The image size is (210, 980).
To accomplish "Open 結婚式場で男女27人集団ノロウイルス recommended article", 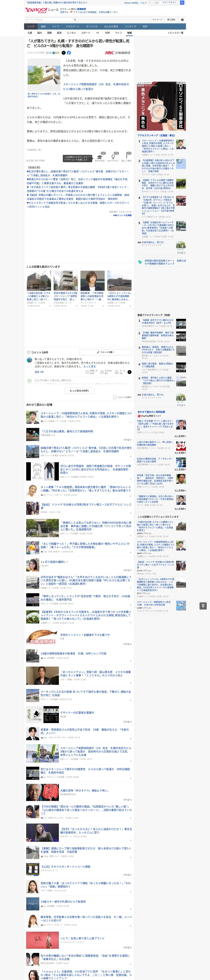I will [x=86, y=450].
